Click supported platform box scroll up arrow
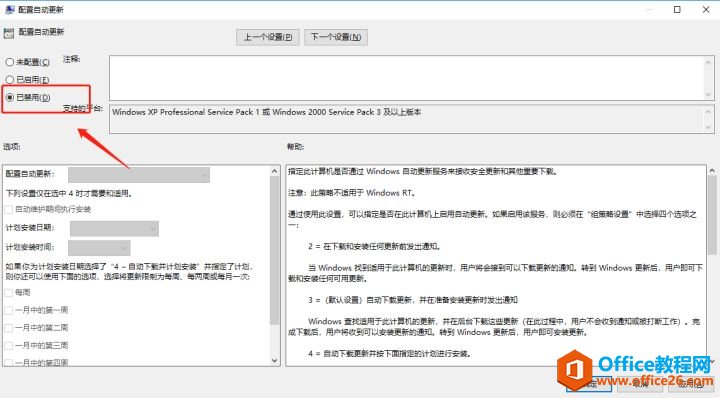 (709, 112)
